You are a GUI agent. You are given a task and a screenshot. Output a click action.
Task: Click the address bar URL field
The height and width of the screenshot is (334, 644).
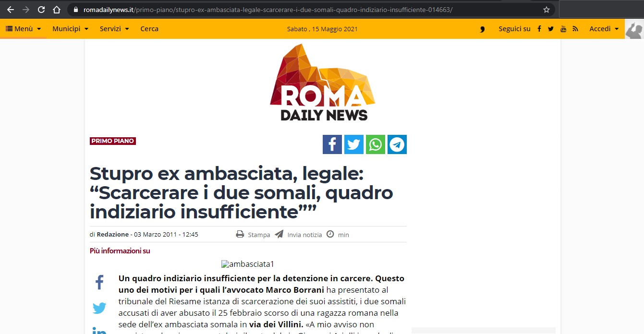[x=307, y=10]
